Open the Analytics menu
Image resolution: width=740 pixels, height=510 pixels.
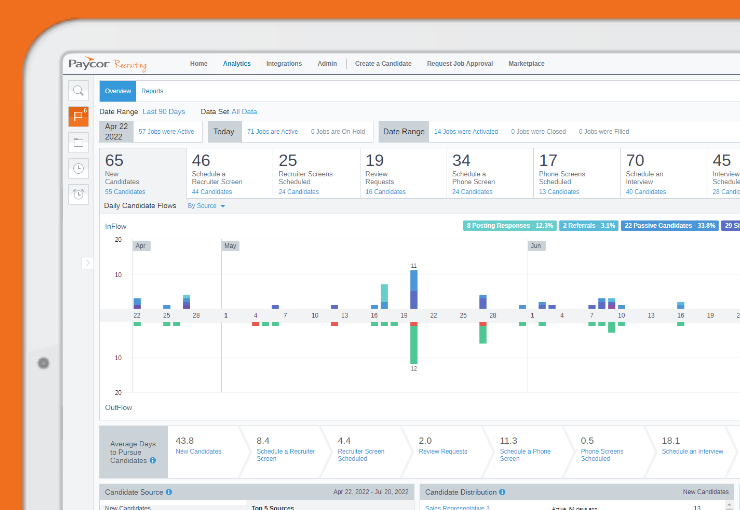click(236, 64)
